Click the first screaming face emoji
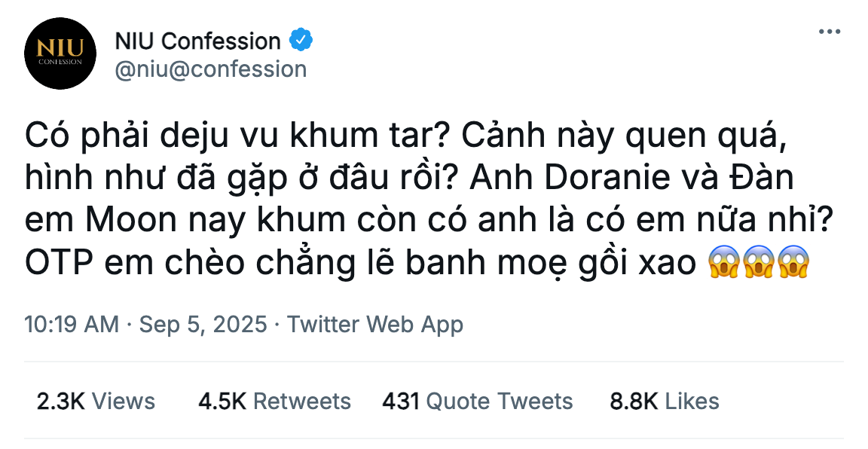The height and width of the screenshot is (449, 868). [x=725, y=264]
